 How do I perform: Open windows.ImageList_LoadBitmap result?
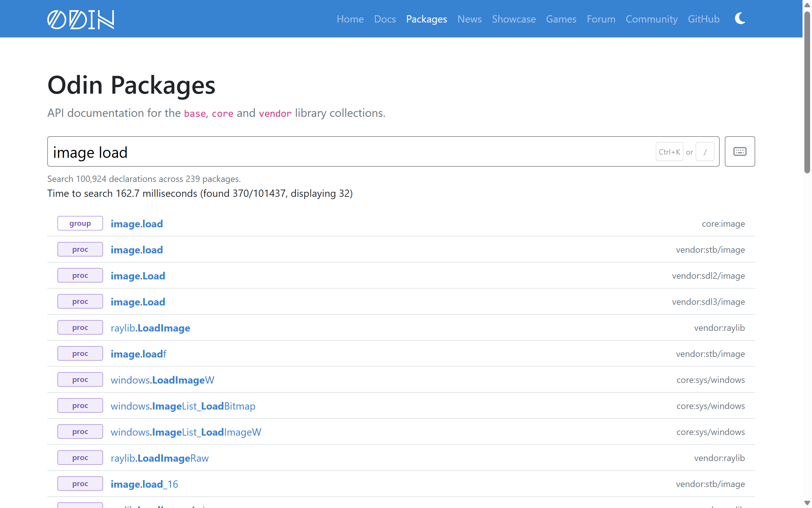(183, 406)
